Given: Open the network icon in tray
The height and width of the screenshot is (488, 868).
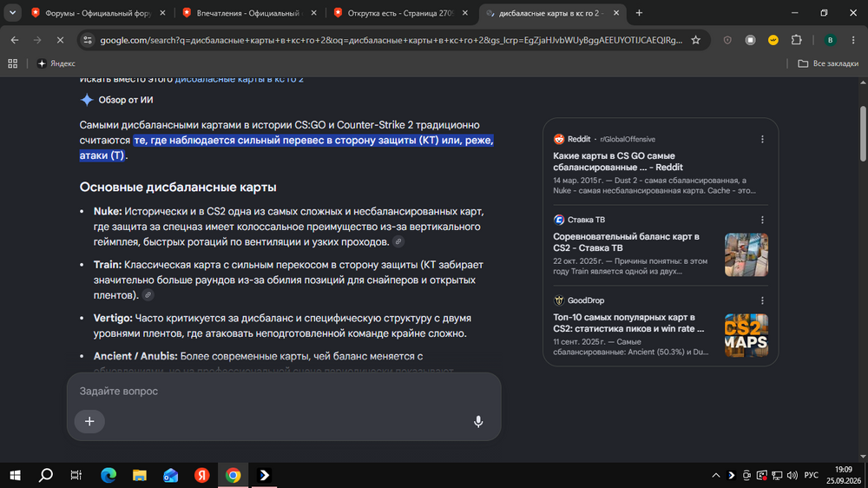Looking at the screenshot, I should (777, 475).
